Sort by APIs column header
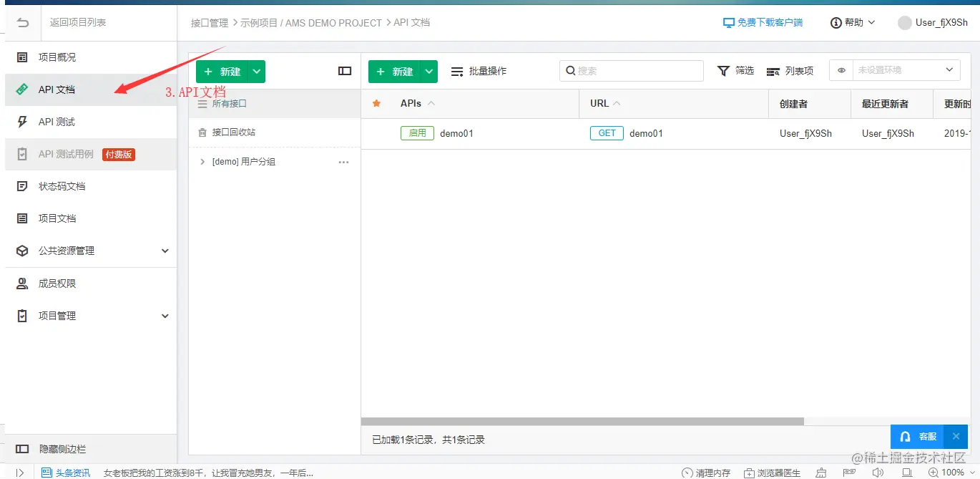980x479 pixels. pyautogui.click(x=418, y=103)
